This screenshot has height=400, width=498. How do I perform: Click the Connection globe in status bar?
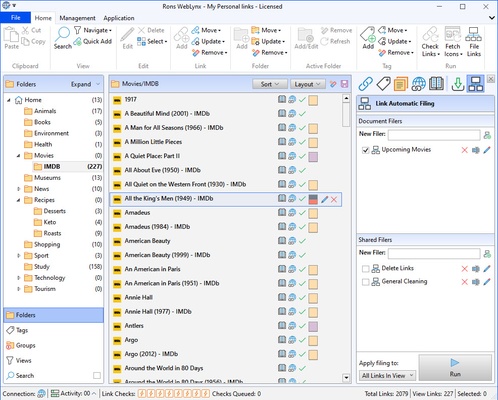point(41,393)
